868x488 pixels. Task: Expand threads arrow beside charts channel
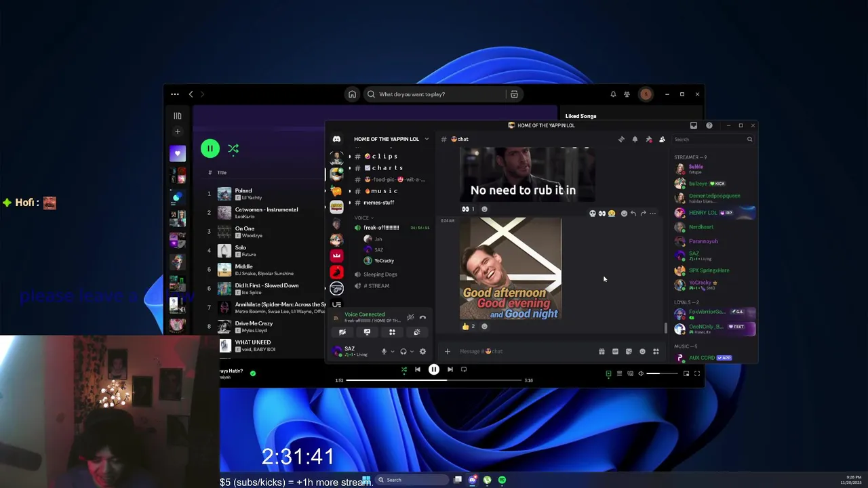350,168
